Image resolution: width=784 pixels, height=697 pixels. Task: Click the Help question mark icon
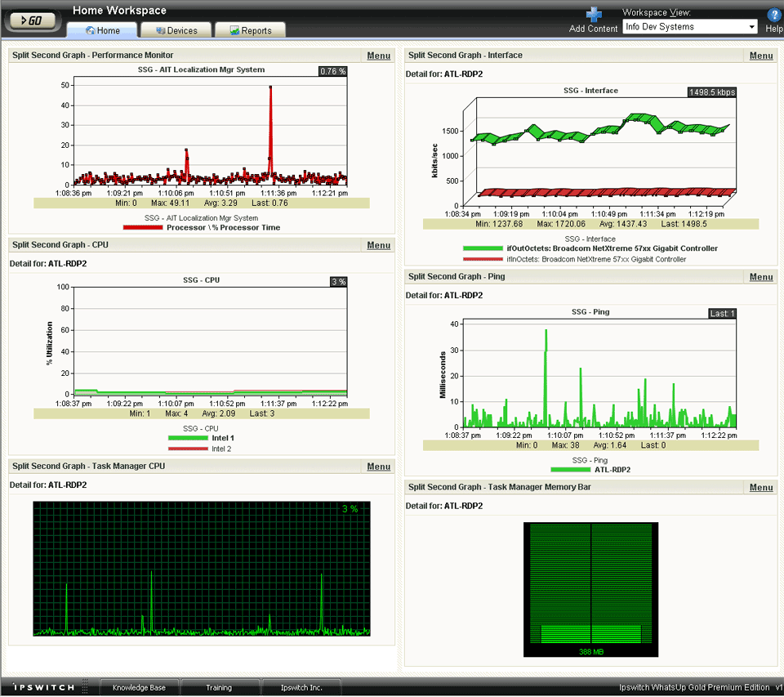(x=773, y=14)
